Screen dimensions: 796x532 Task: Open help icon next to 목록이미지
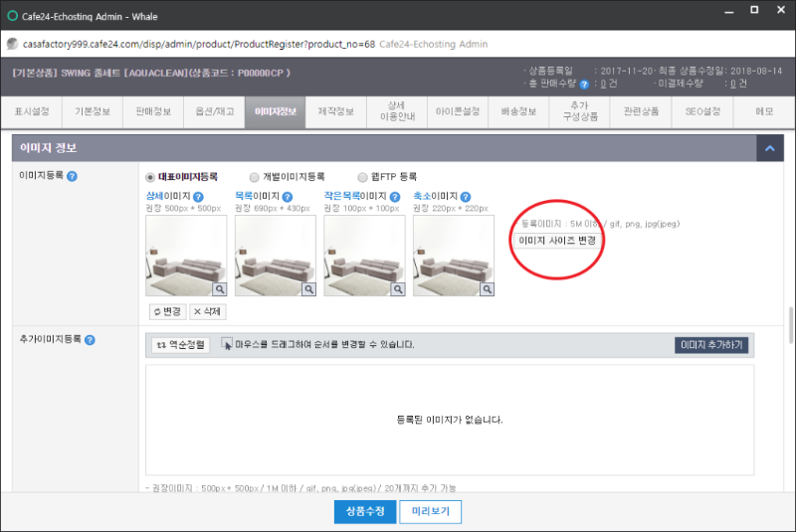[x=288, y=197]
